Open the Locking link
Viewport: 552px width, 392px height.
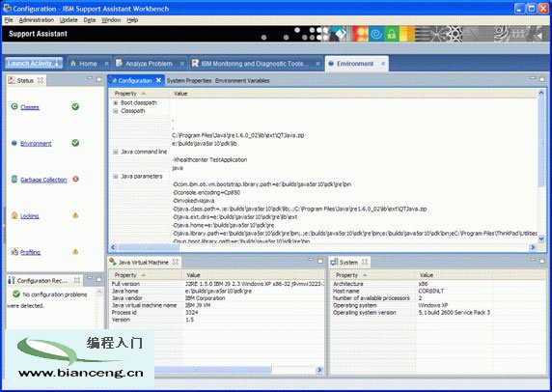pyautogui.click(x=30, y=216)
